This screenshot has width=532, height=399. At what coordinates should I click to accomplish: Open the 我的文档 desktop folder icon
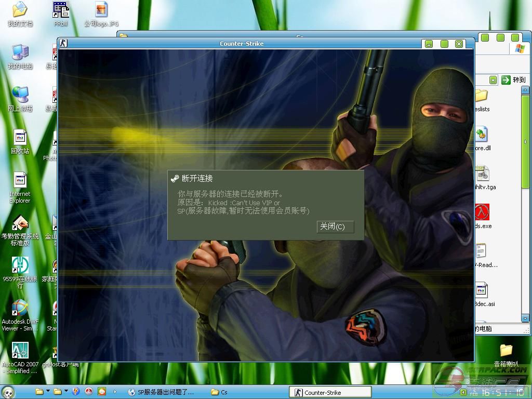coord(20,10)
